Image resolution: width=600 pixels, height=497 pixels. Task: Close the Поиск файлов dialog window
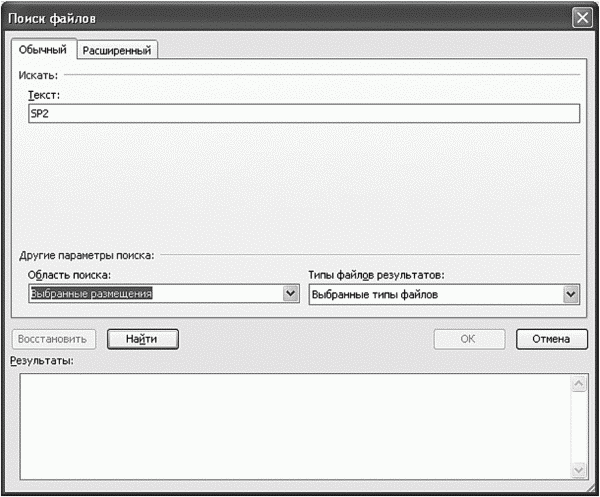581,18
